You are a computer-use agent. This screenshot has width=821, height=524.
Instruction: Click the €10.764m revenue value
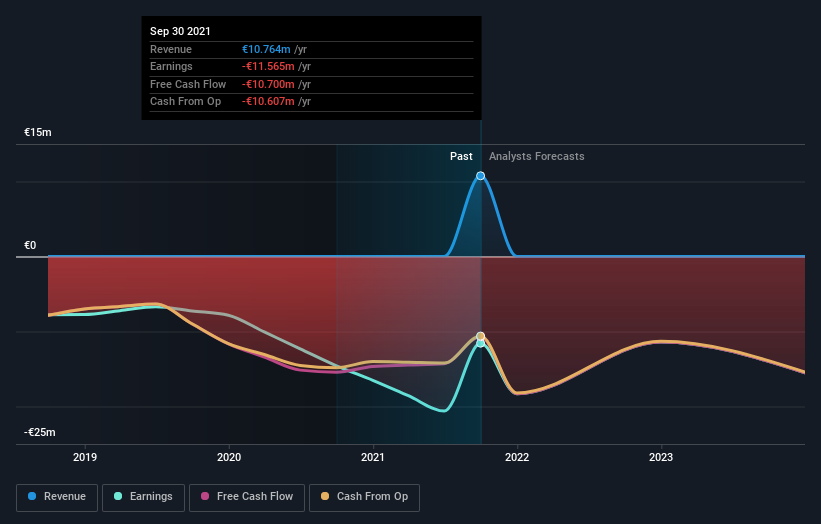pyautogui.click(x=266, y=49)
